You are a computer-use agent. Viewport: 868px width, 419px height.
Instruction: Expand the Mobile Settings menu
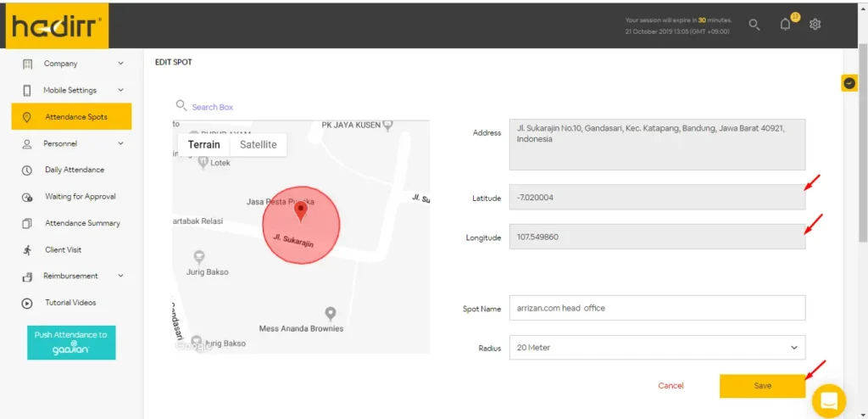point(72,90)
